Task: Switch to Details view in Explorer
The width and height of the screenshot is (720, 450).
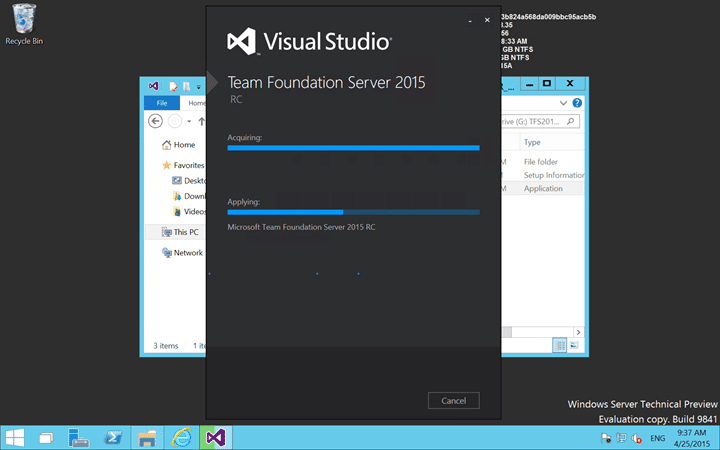Action: (559, 345)
